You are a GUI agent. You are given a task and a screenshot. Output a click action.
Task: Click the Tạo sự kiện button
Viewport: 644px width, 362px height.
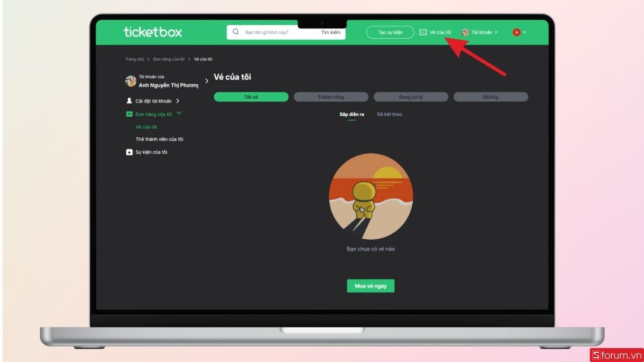[x=390, y=32]
